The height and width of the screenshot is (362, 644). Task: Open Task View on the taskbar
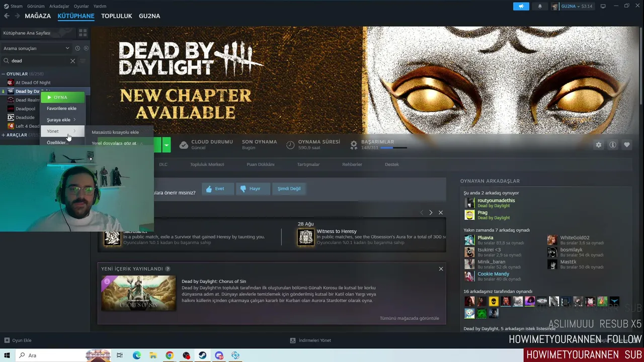tap(119, 355)
